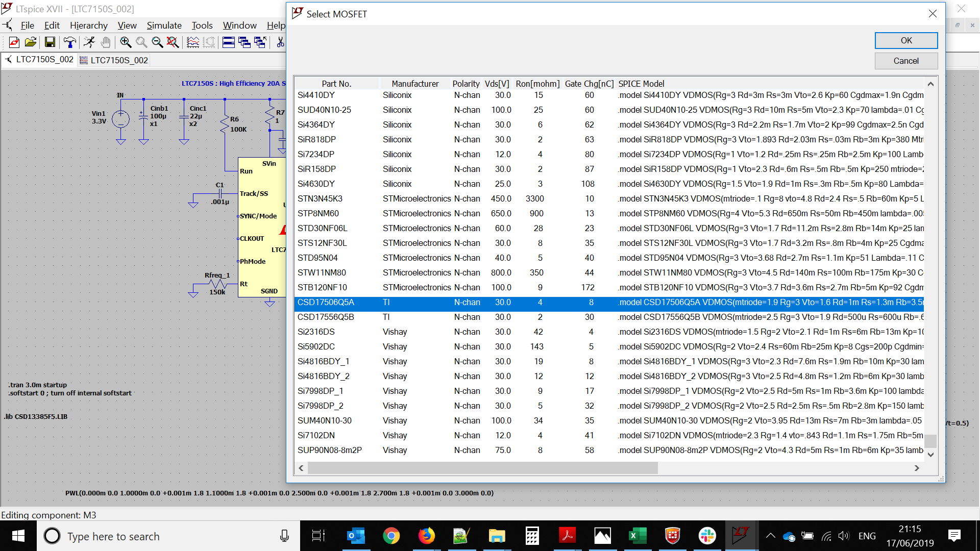
Task: Open File Explorer from the taskbar
Action: (x=497, y=536)
